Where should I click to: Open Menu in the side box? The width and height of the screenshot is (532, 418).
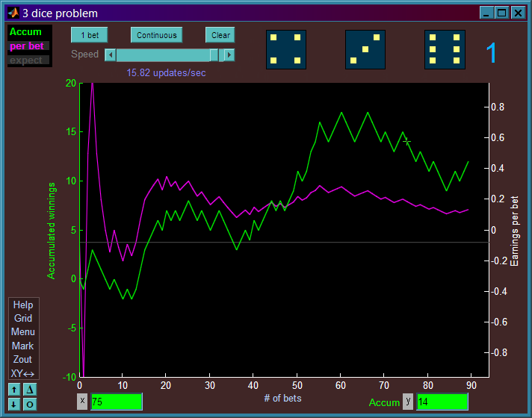[x=23, y=332]
